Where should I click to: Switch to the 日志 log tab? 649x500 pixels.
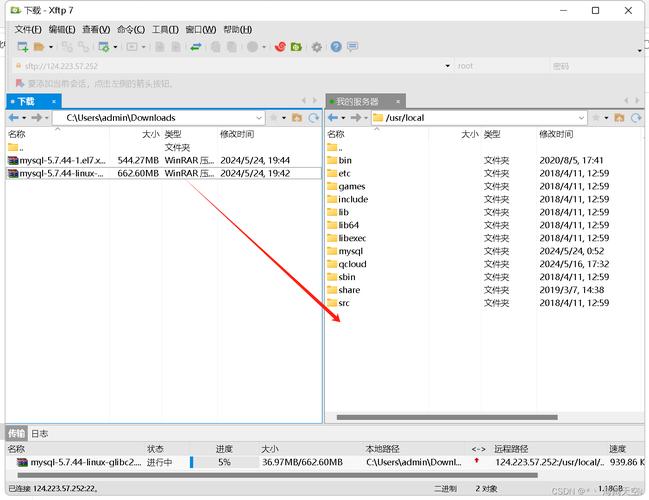click(40, 433)
